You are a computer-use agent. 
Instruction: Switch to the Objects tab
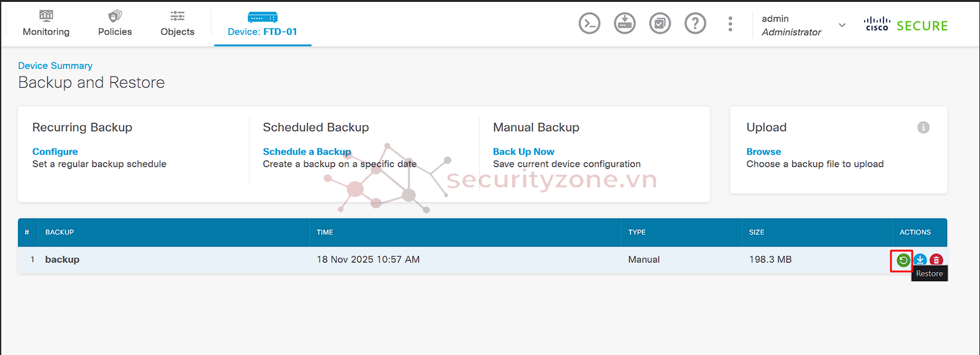178,24
